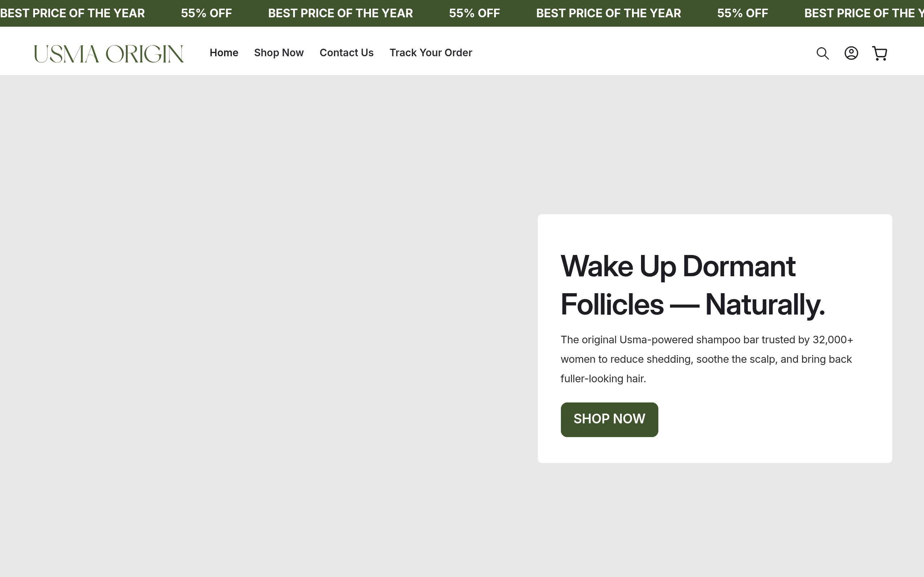Click the third '55% OFF' banner text
924x577 pixels.
(x=742, y=13)
